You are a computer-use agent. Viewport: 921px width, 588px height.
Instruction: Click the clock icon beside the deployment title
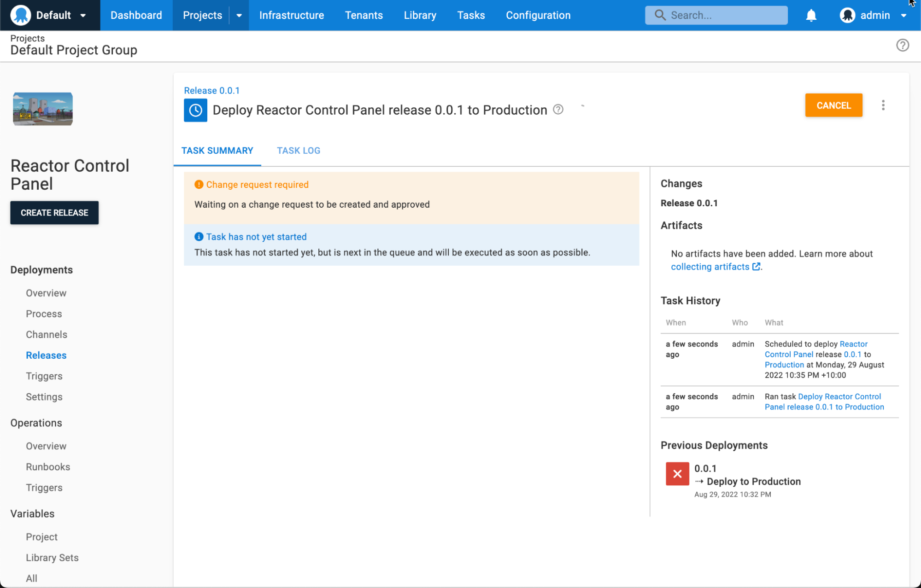point(195,110)
